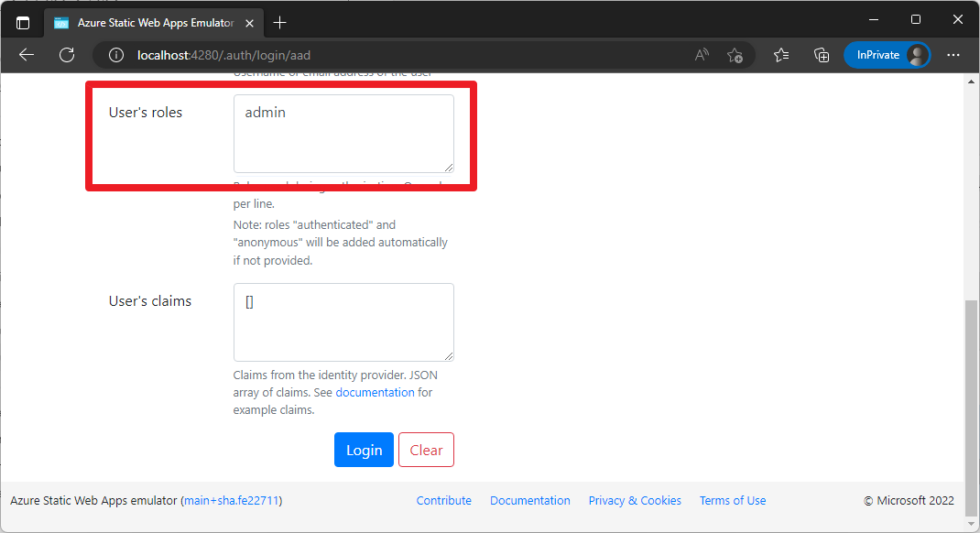Viewport: 980px width, 533px height.
Task: Open the tab actions menu icon
Action: (x=23, y=23)
